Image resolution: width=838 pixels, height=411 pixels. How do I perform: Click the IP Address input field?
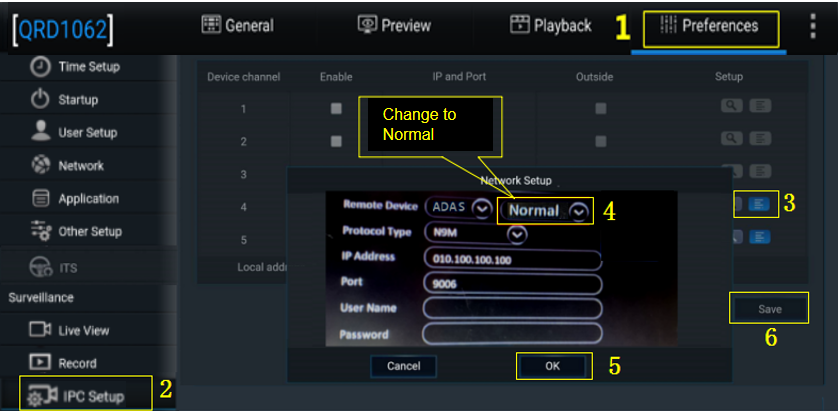tap(512, 259)
